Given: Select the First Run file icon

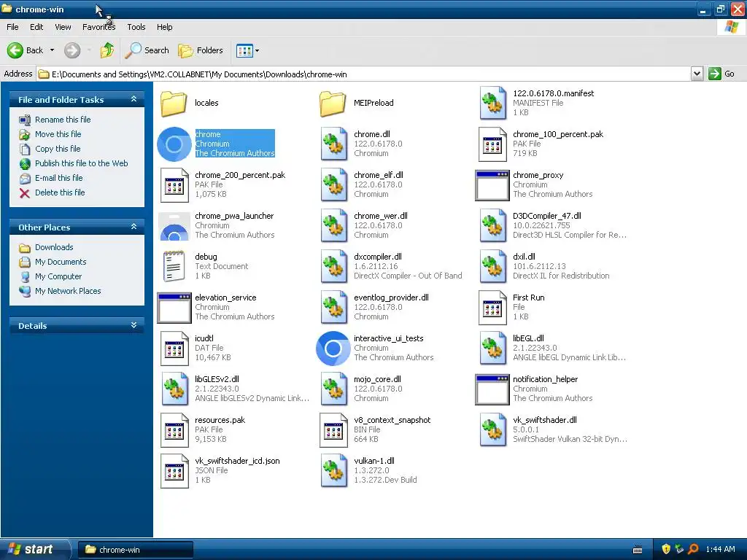Looking at the screenshot, I should click(x=492, y=307).
